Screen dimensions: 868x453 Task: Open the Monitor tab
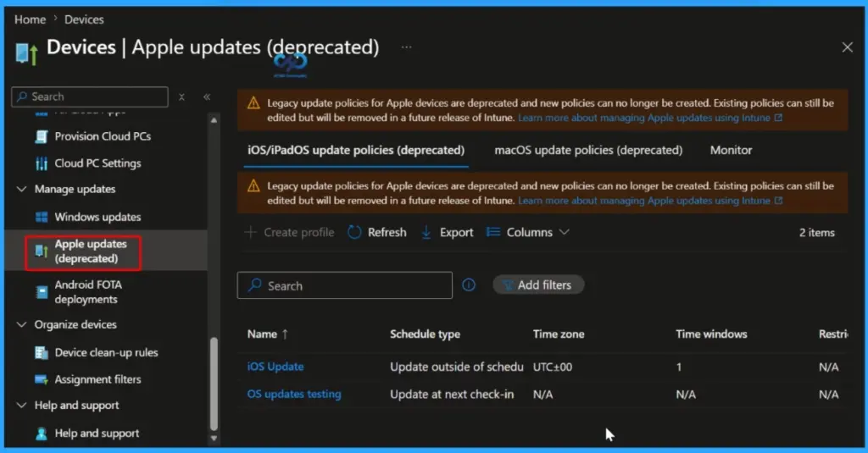tap(731, 151)
